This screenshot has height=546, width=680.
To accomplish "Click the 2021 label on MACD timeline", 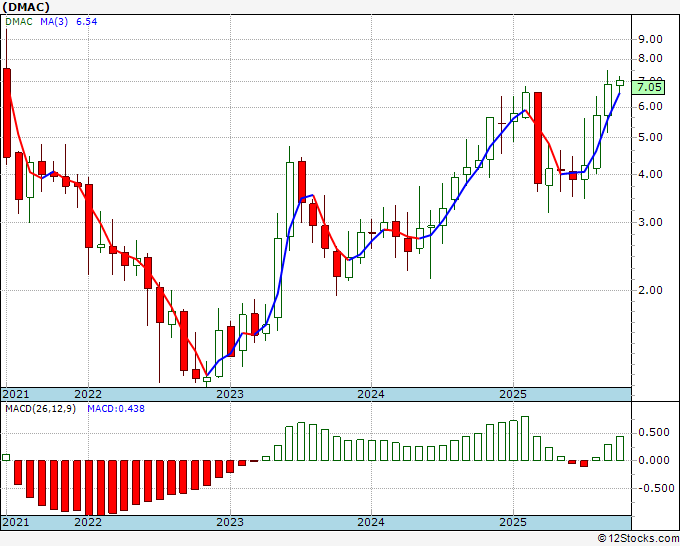I will click(x=16, y=522).
